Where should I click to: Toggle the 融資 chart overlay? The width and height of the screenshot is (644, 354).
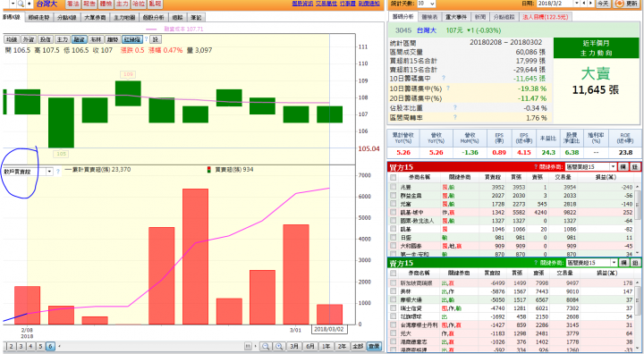coord(79,39)
